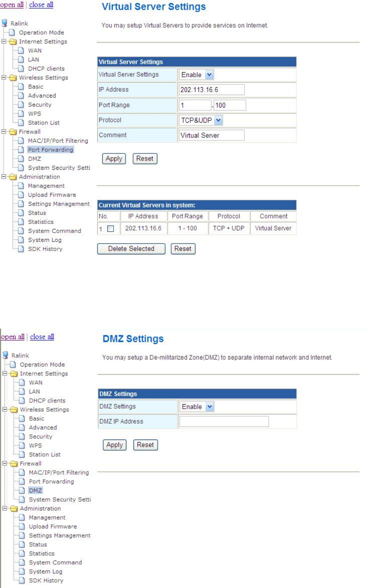This screenshot has width=371, height=588.
Task: Click WPS page icon in top tree
Action: click(x=21, y=113)
